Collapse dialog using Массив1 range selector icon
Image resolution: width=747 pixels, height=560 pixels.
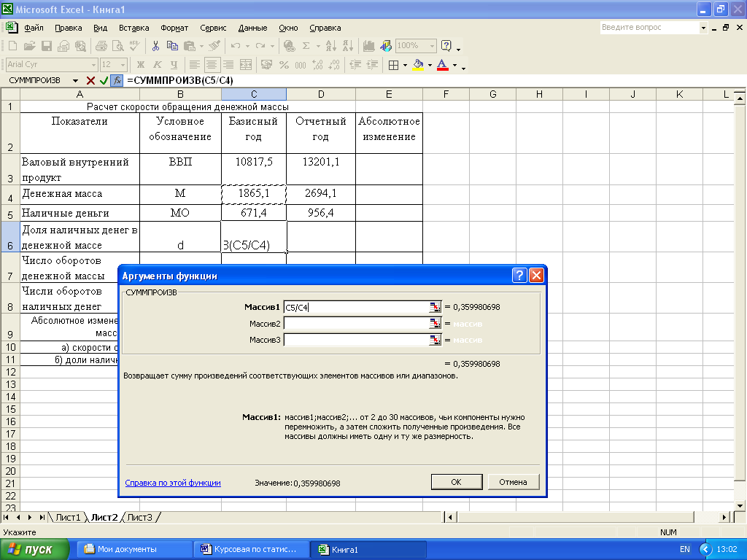435,307
